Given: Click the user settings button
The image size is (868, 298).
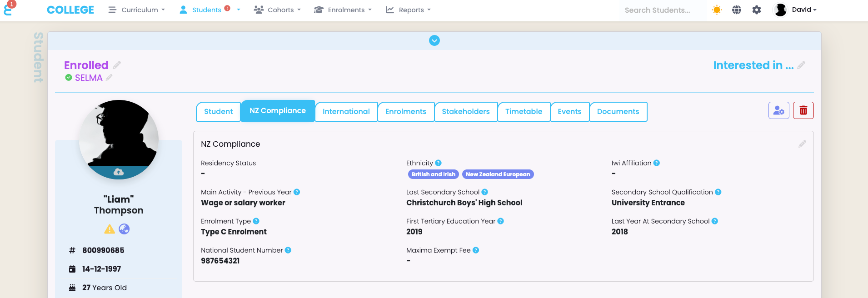Looking at the screenshot, I should tap(779, 110).
